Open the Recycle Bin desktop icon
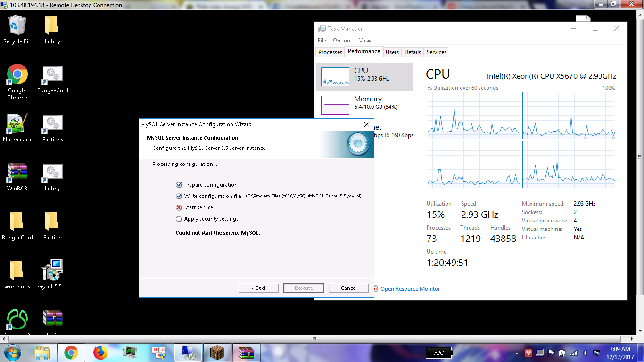The width and height of the screenshot is (644, 362). point(17,29)
